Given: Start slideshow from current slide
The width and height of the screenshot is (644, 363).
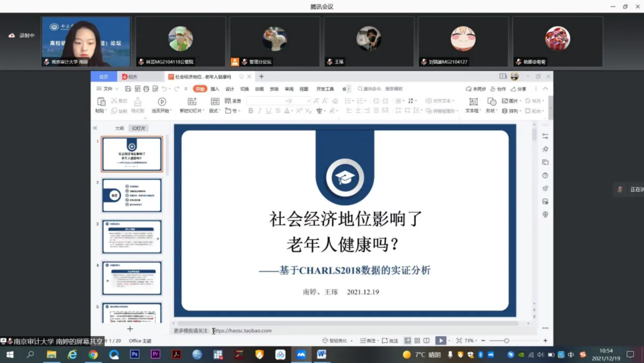Looking at the screenshot, I should tap(162, 102).
